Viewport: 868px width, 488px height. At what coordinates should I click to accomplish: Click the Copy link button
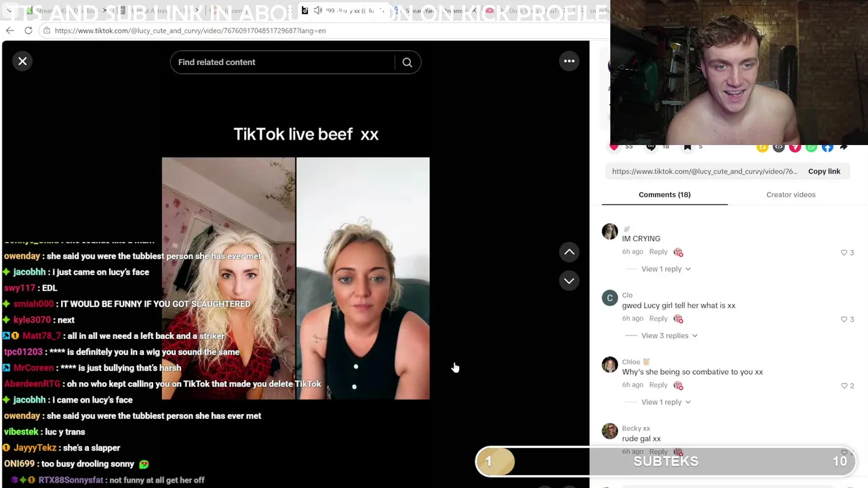(x=824, y=171)
